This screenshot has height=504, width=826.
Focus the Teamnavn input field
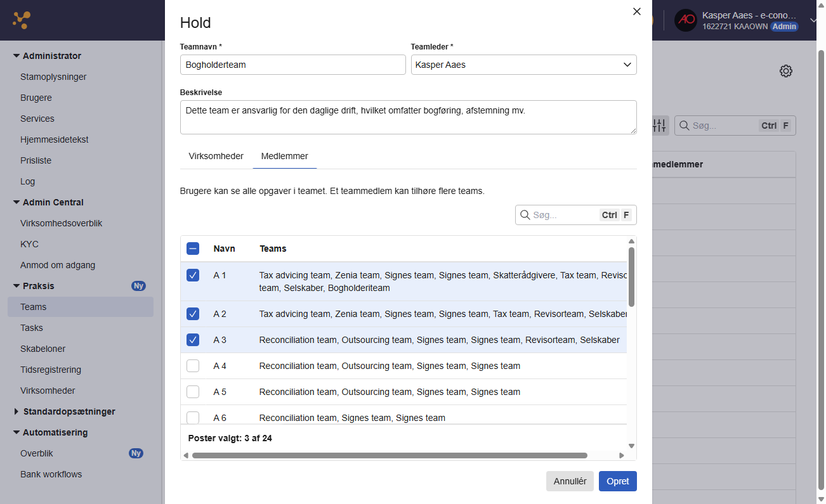click(x=293, y=65)
